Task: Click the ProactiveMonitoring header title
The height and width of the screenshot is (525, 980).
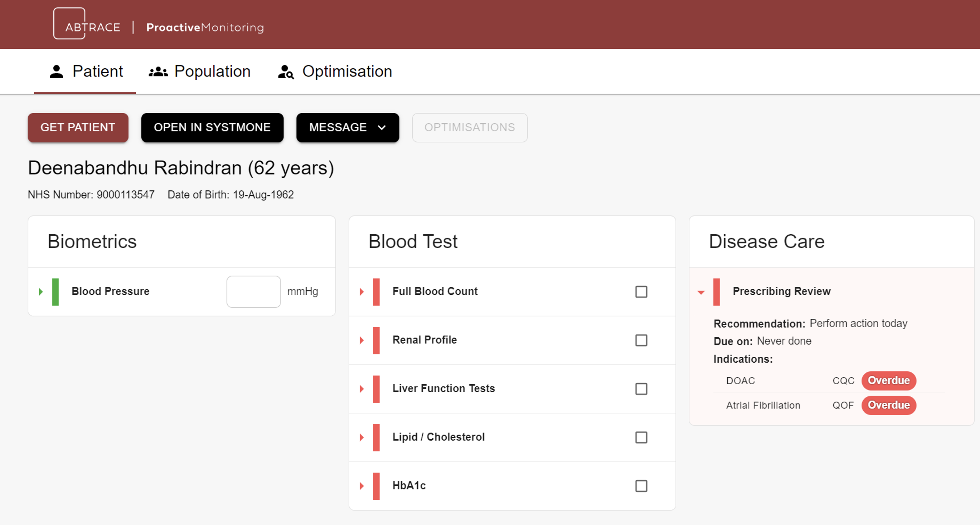Action: coord(205,27)
